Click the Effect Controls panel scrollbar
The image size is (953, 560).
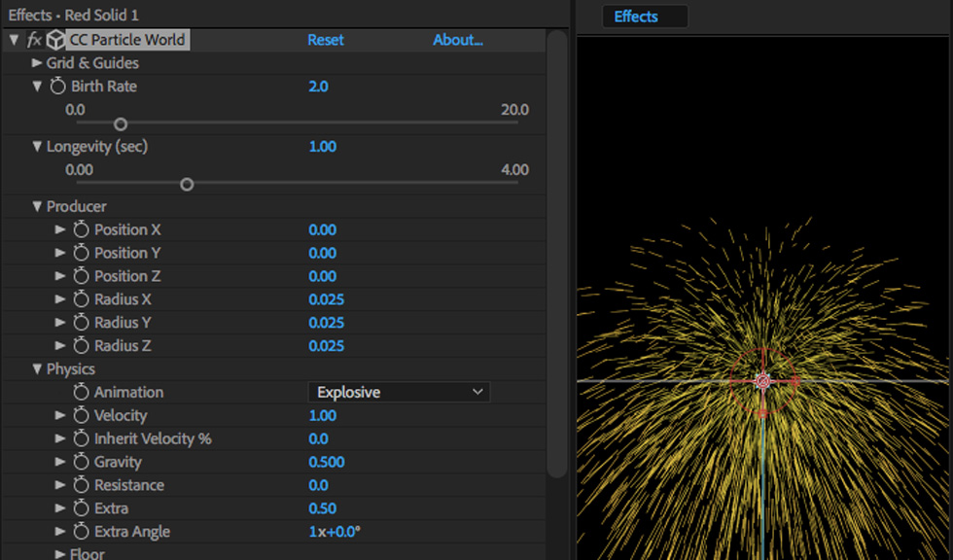556,254
